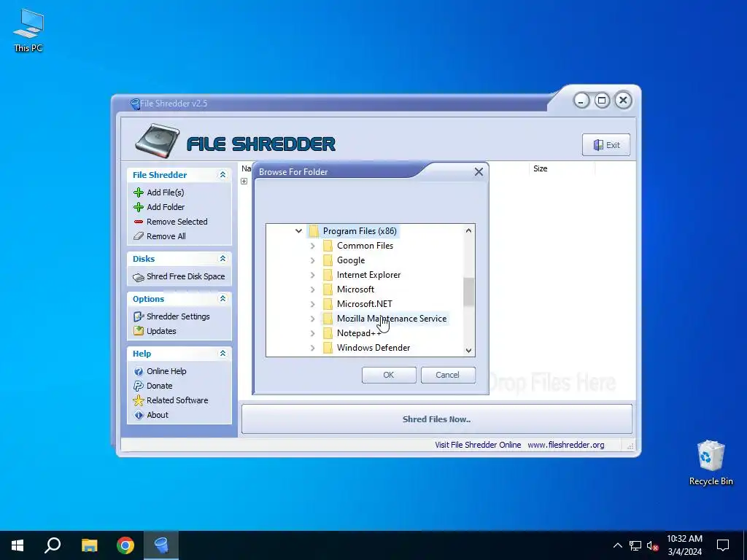The height and width of the screenshot is (560, 747).
Task: Click the Microsoft.NET folder icon
Action: pos(328,304)
